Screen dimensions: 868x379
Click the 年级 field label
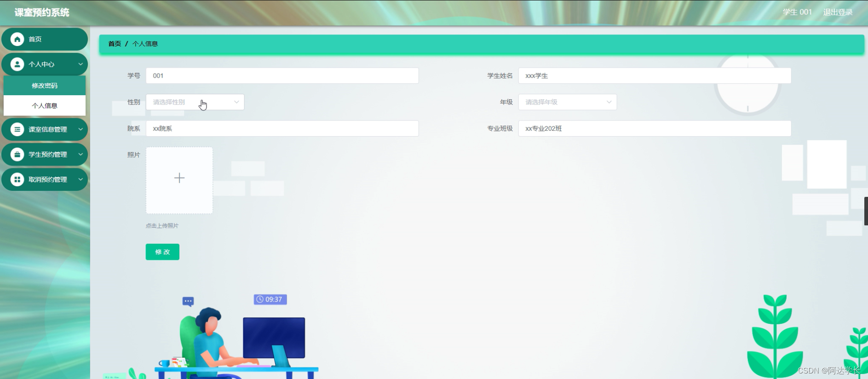click(506, 102)
